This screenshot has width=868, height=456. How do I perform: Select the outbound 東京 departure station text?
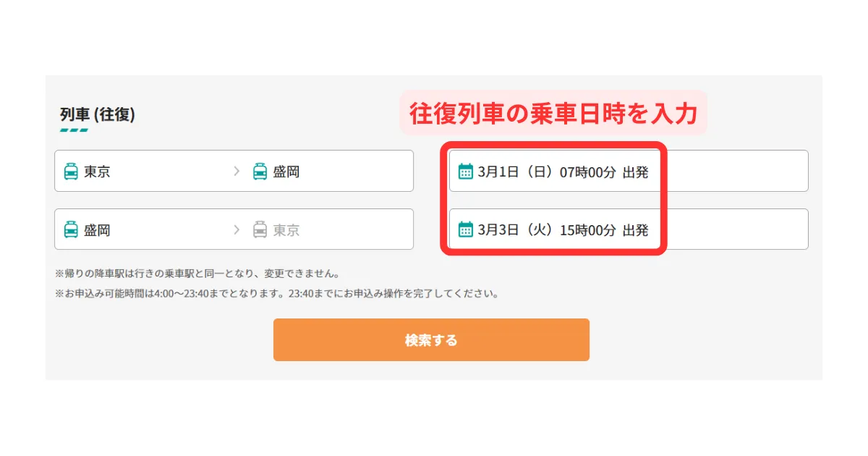click(97, 172)
